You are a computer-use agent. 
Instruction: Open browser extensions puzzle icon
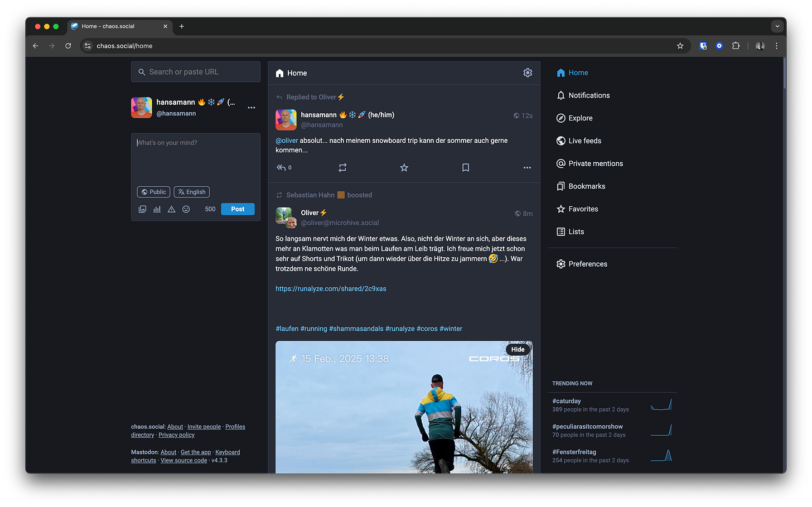[x=736, y=46]
